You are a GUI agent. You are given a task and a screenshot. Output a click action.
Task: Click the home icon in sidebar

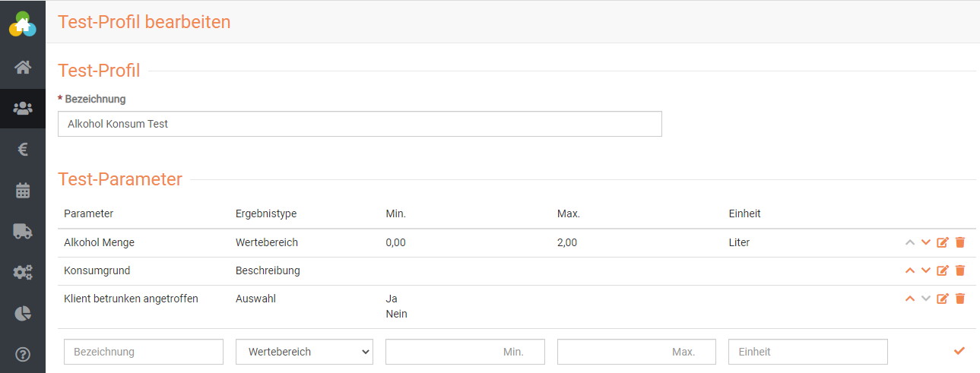coord(23,67)
